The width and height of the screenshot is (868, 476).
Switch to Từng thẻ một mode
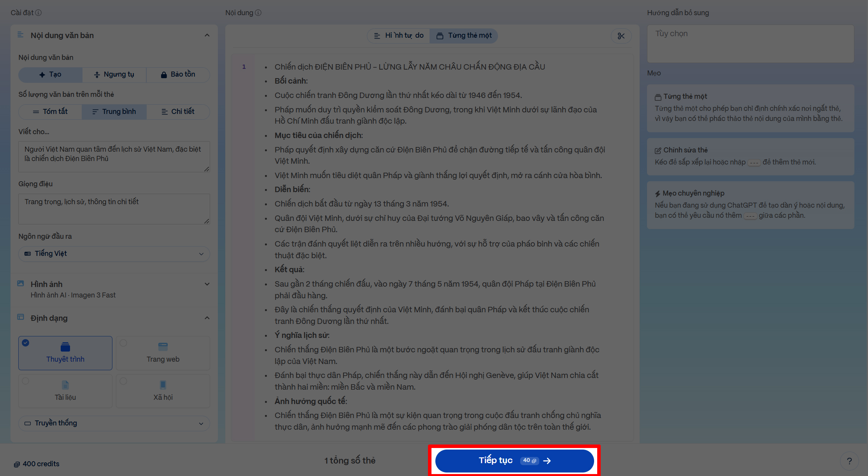click(x=464, y=36)
